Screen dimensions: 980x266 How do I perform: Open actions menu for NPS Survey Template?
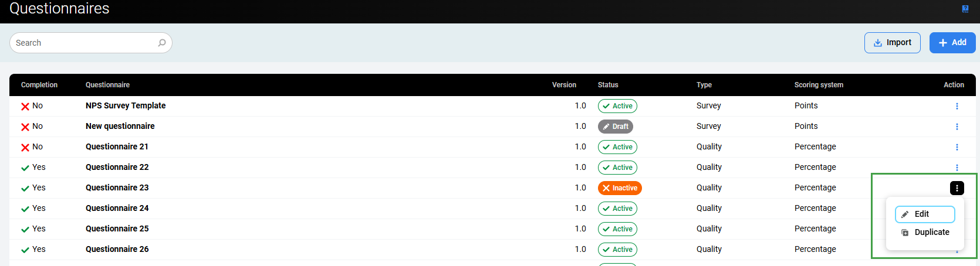[x=957, y=106]
